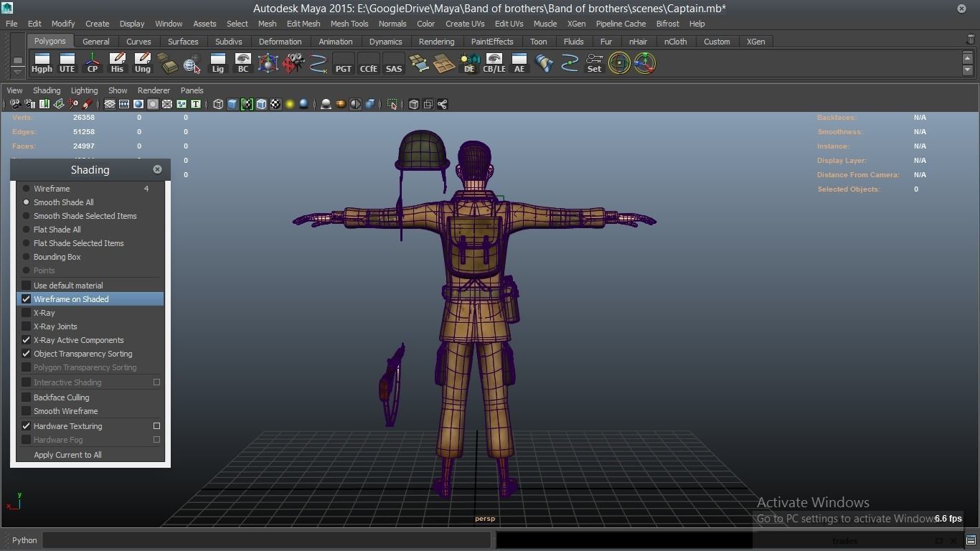This screenshot has width=980, height=551.
Task: Close the Shading tear-off menu
Action: [157, 169]
